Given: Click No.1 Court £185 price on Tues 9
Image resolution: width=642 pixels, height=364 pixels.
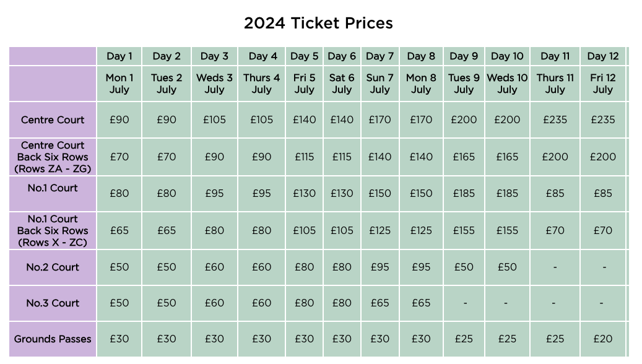Looking at the screenshot, I should (x=464, y=193).
